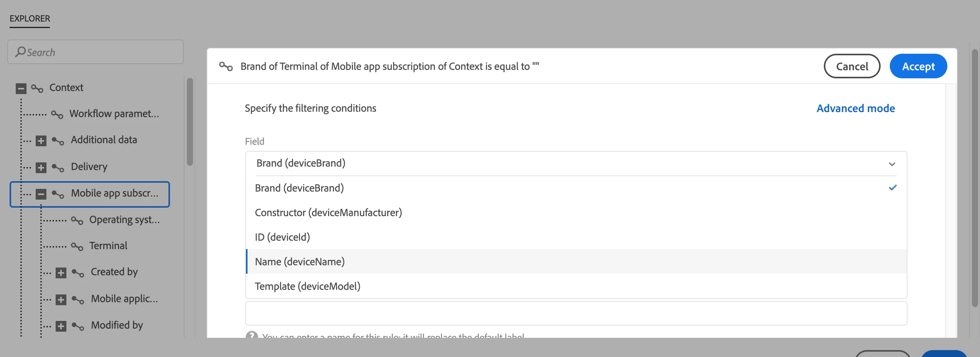Click the link icon next to Operating system
Viewport: 980px width, 357px height.
(77, 220)
